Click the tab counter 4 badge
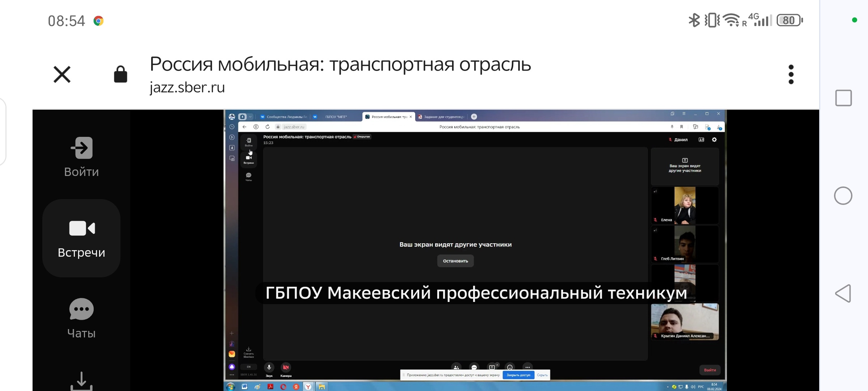This screenshot has width=868, height=391. pos(242,117)
